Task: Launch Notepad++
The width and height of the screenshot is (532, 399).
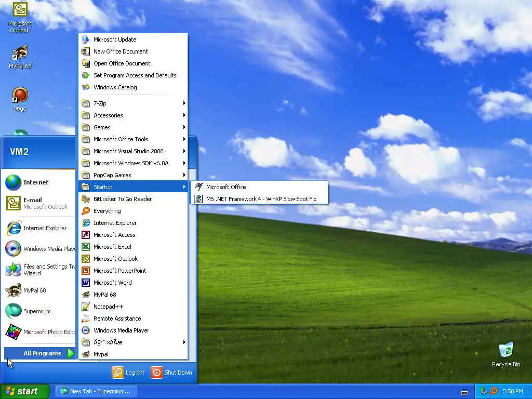Action: coord(133,307)
